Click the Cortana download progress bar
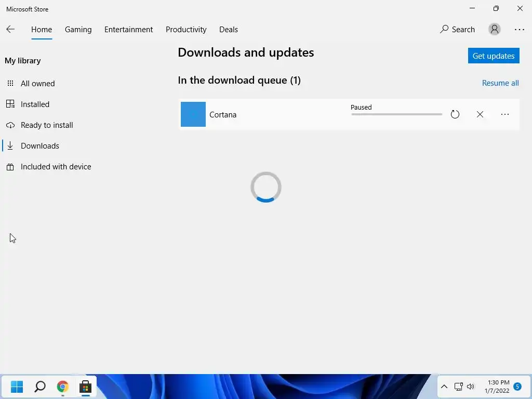The image size is (532, 399). 396,114
